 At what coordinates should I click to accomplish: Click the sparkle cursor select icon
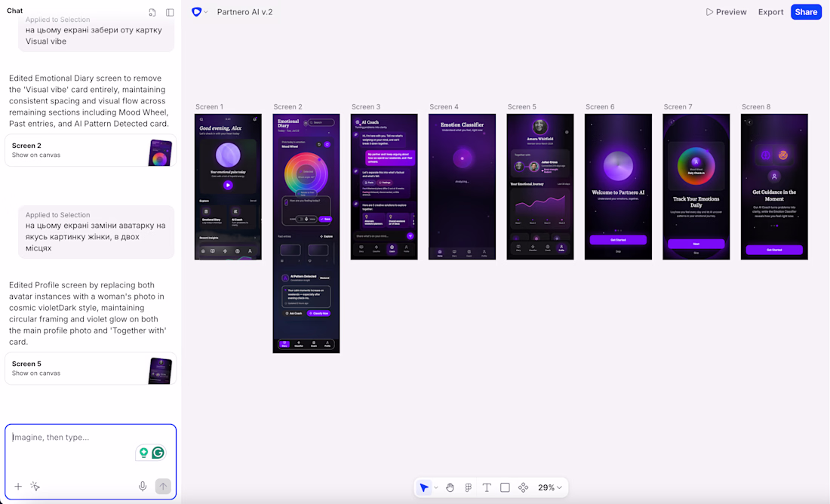pyautogui.click(x=35, y=486)
